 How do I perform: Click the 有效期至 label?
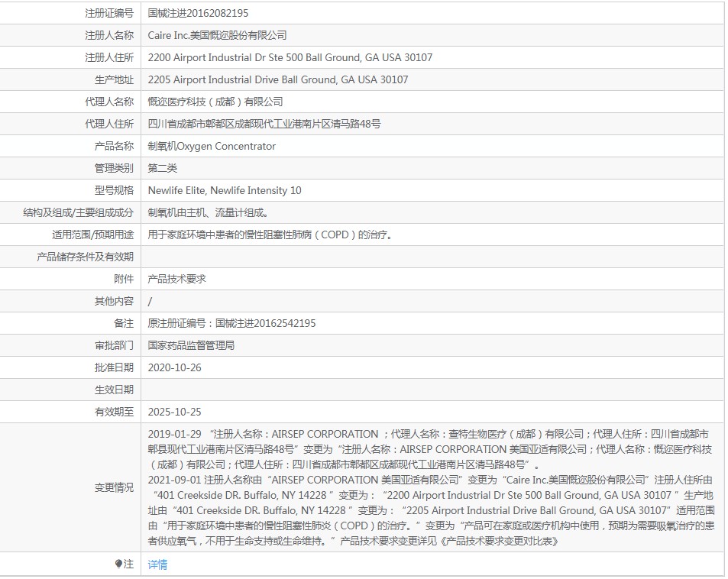click(115, 412)
